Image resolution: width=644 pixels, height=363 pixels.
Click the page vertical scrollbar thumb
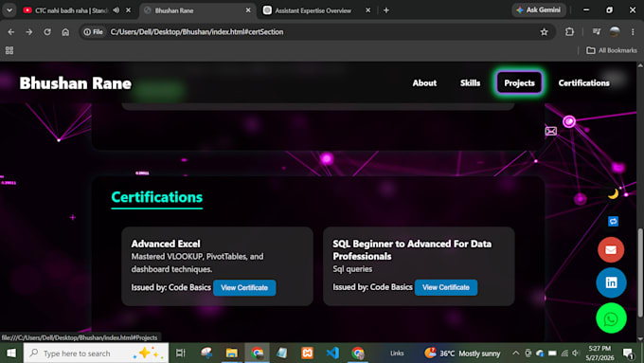tap(640, 272)
